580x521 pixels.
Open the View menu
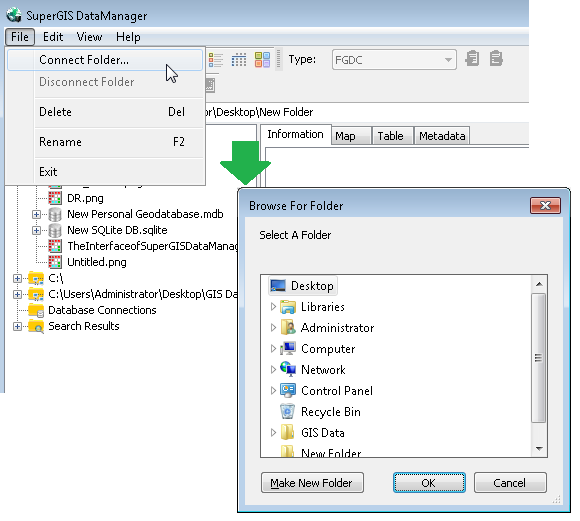click(x=89, y=37)
